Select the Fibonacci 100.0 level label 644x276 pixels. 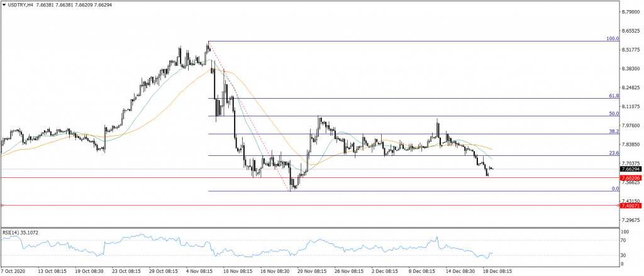point(613,38)
